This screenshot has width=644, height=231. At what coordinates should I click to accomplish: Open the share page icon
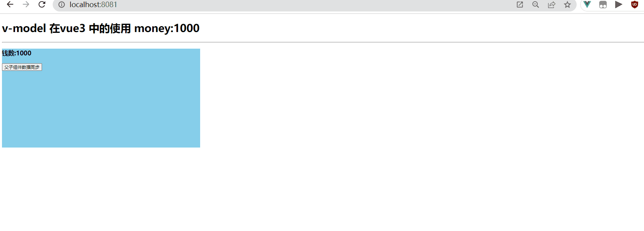pos(552,5)
